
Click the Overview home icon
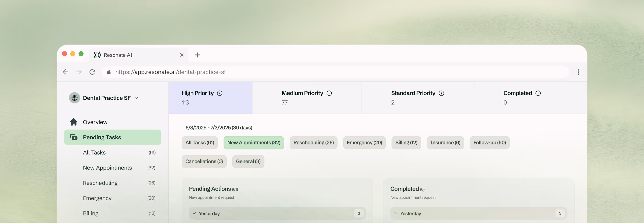point(74,122)
